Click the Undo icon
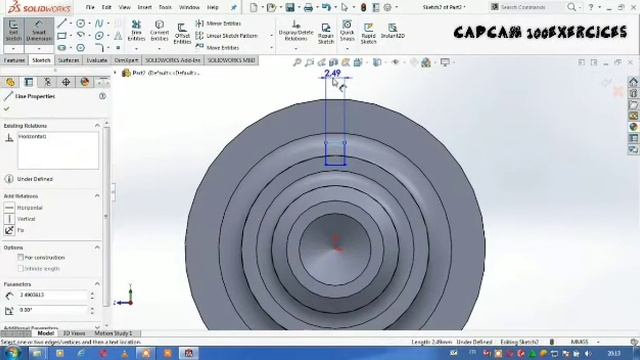The image size is (640, 360). 326,7
